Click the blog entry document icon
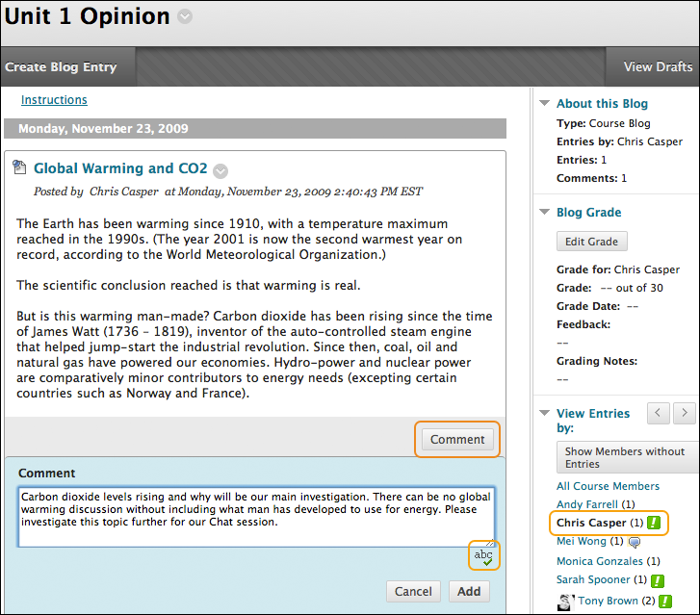Screen dimensions: 700x615 (x=19, y=168)
